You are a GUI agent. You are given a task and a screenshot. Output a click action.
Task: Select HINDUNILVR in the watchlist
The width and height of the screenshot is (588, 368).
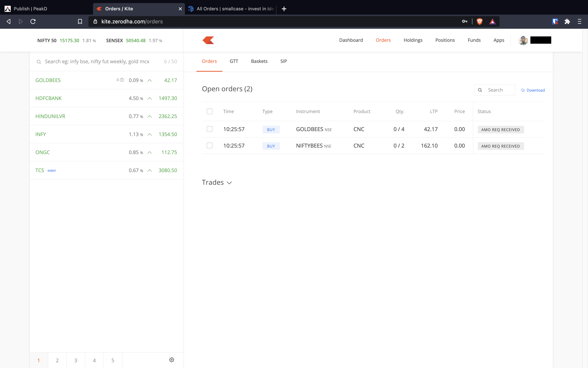pyautogui.click(x=106, y=116)
